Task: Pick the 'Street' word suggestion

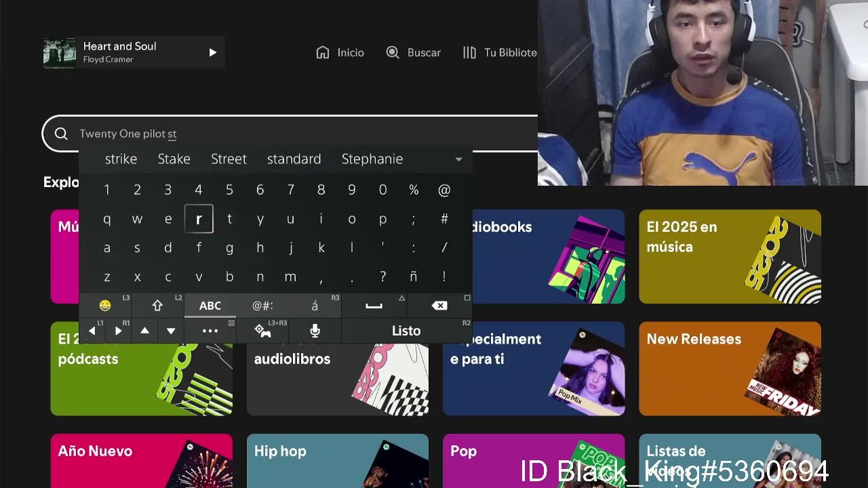Action: point(229,159)
